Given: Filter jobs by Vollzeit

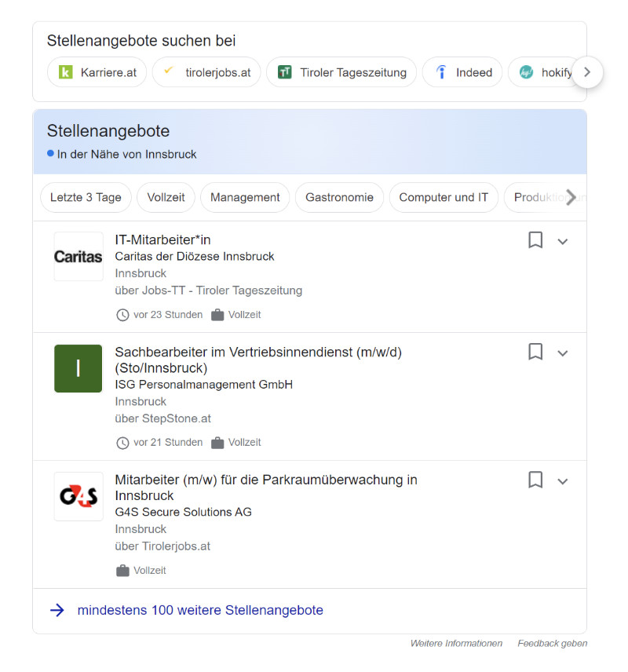Looking at the screenshot, I should (166, 197).
